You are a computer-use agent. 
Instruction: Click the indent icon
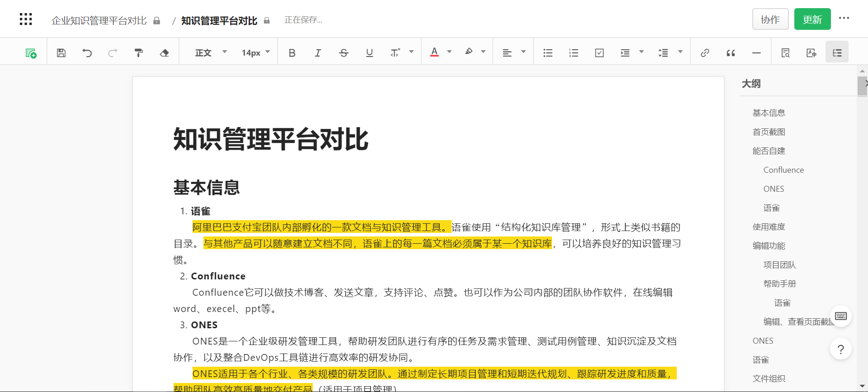click(x=625, y=53)
